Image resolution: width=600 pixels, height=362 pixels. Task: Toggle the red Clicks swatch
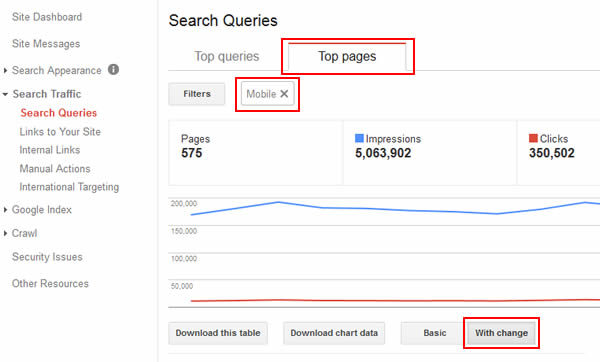(x=533, y=138)
